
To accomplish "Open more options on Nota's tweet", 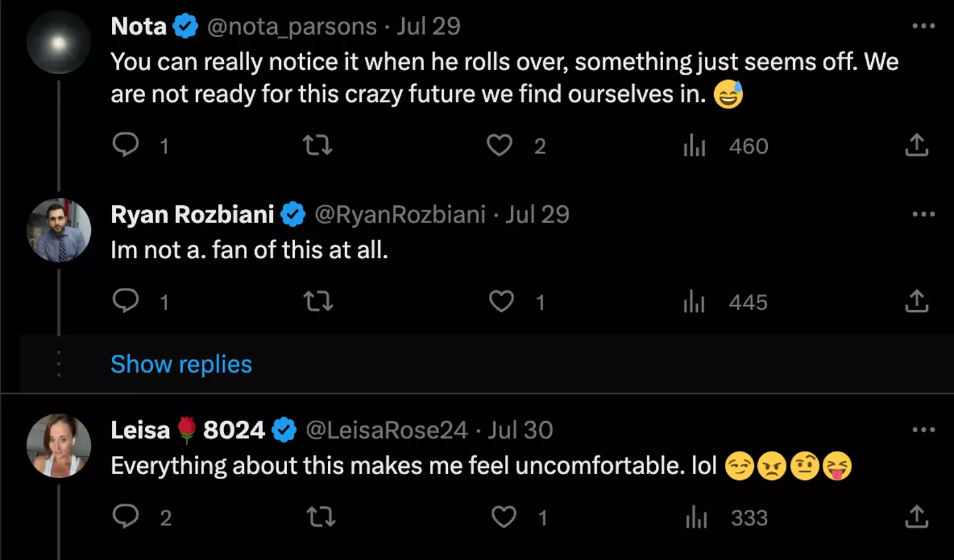I will [924, 26].
